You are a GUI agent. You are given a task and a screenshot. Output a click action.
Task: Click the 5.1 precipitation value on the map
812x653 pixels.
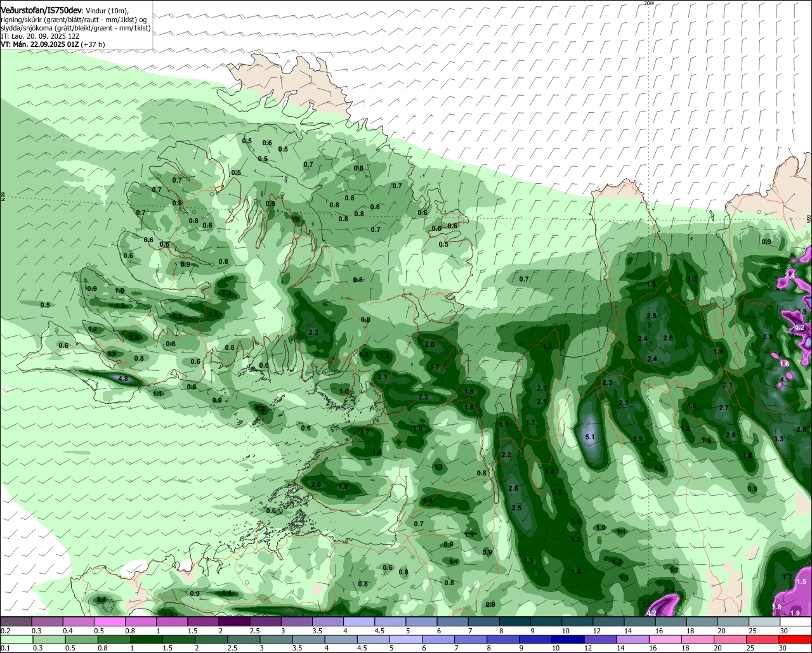click(589, 437)
